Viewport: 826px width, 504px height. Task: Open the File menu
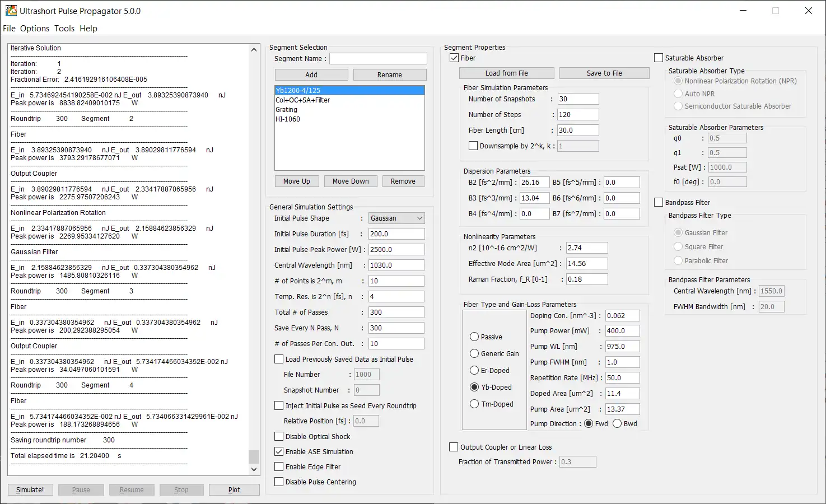(x=10, y=29)
